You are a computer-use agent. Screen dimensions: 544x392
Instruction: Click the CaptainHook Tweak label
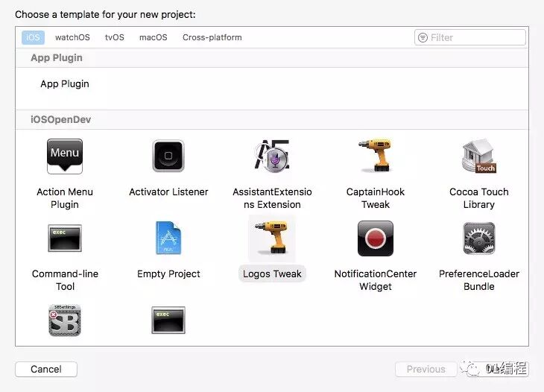coord(376,198)
